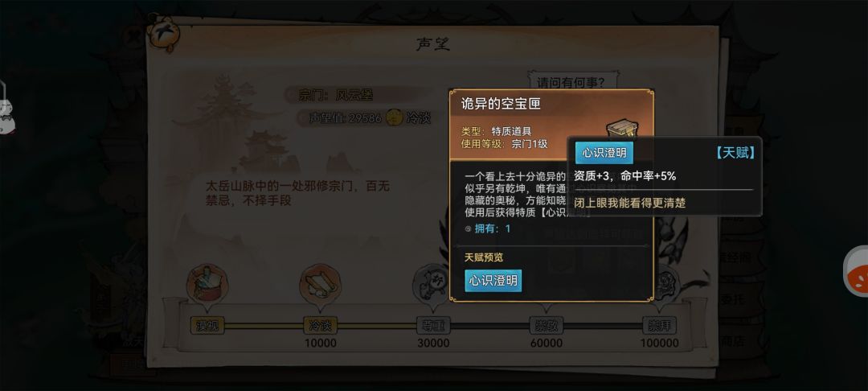The height and width of the screenshot is (391, 868).
Task: Click the 心识澄明 talent preview button
Action: pyautogui.click(x=493, y=280)
